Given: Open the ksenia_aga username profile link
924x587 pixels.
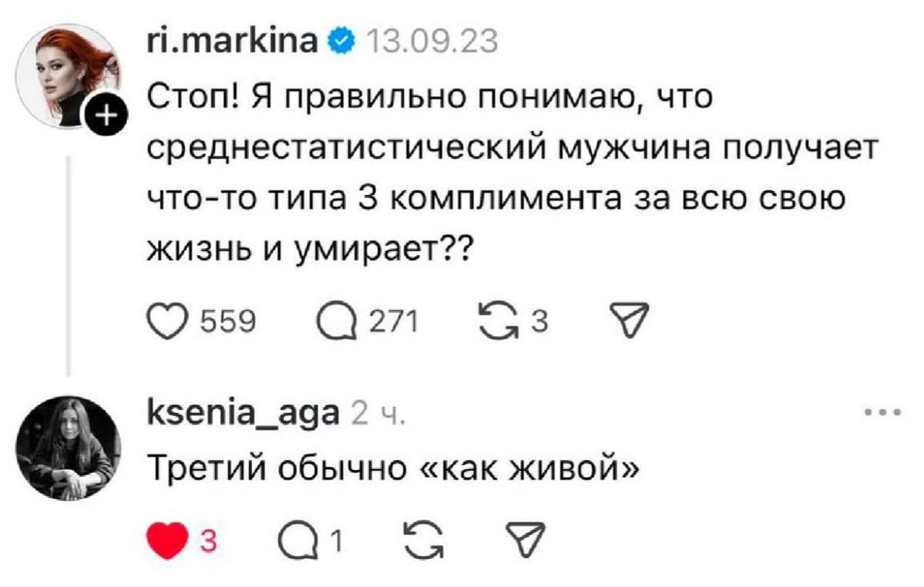Looking at the screenshot, I should (242, 414).
